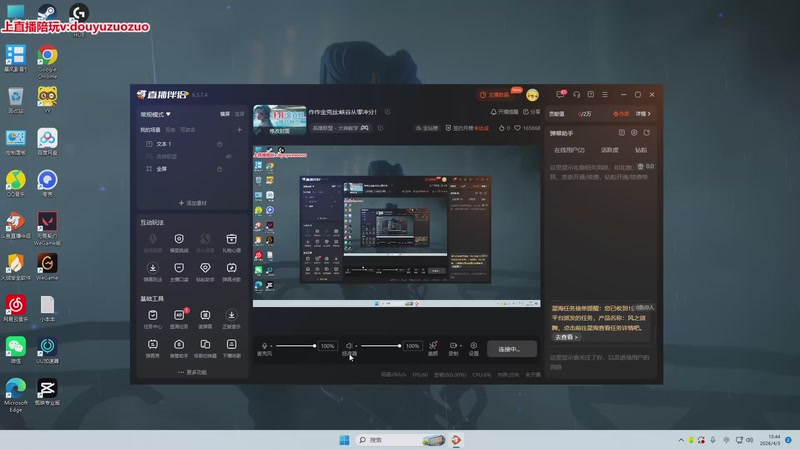Edit stream title via pencil icon
This screenshot has height=450, width=800.
point(388,112)
